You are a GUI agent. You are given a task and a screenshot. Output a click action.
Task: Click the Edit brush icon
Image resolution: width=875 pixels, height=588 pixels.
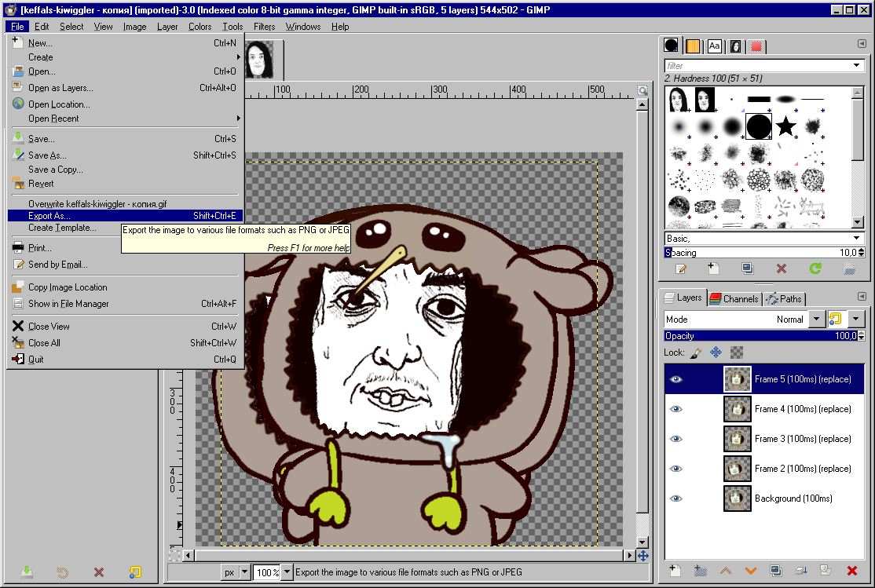681,269
